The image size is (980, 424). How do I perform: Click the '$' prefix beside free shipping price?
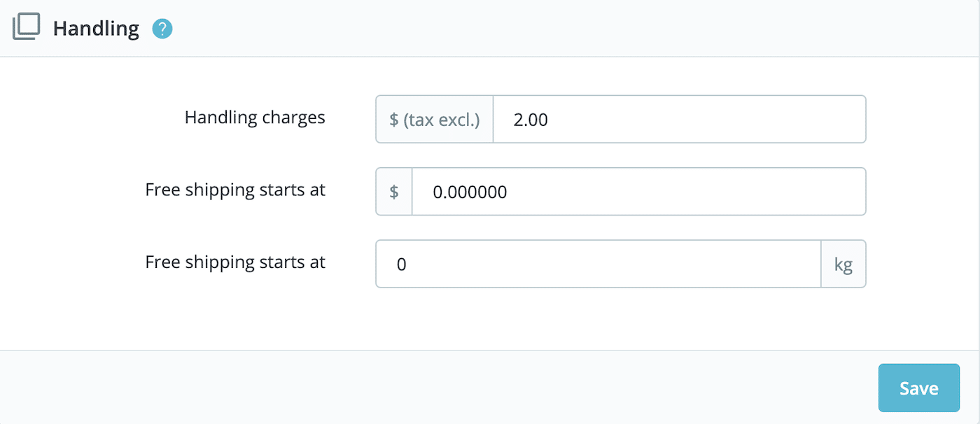tap(393, 191)
